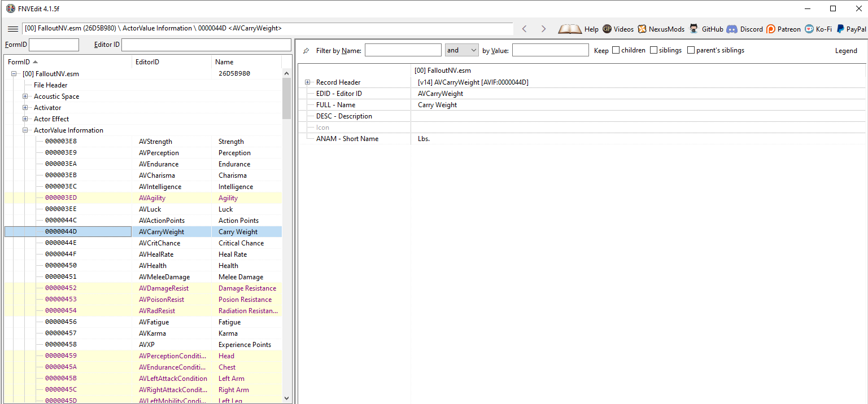Select the AVLuck record row
The image size is (868, 404).
(143, 209)
